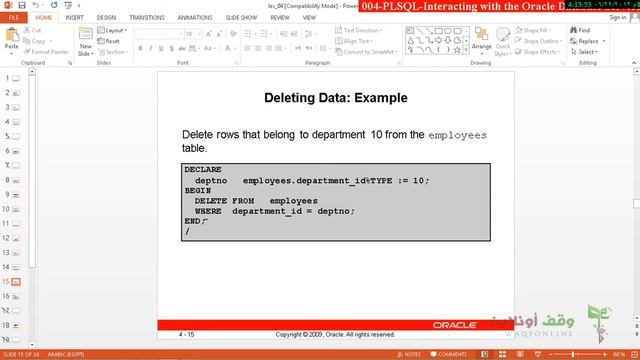This screenshot has width=640, height=360.
Task: Switch to the DESIGN tab
Action: pyautogui.click(x=106, y=18)
